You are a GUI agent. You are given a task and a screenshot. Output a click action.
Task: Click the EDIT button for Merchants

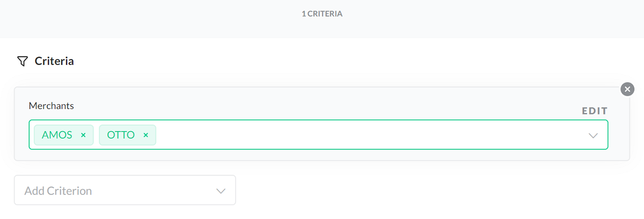(595, 111)
